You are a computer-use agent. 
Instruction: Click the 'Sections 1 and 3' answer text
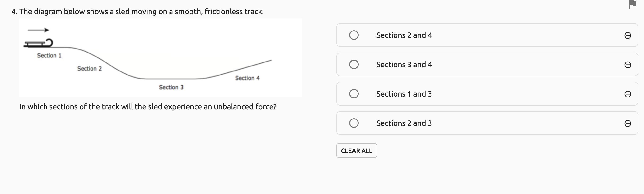click(x=404, y=94)
